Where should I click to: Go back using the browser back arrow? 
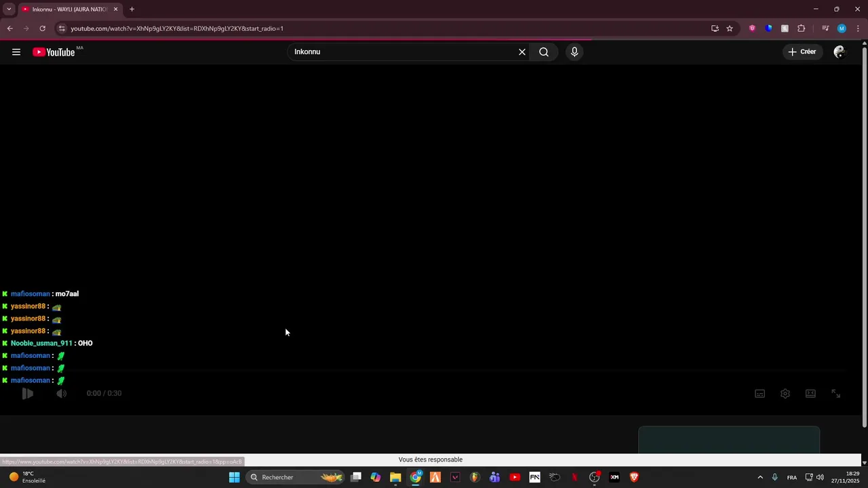click(x=9, y=28)
